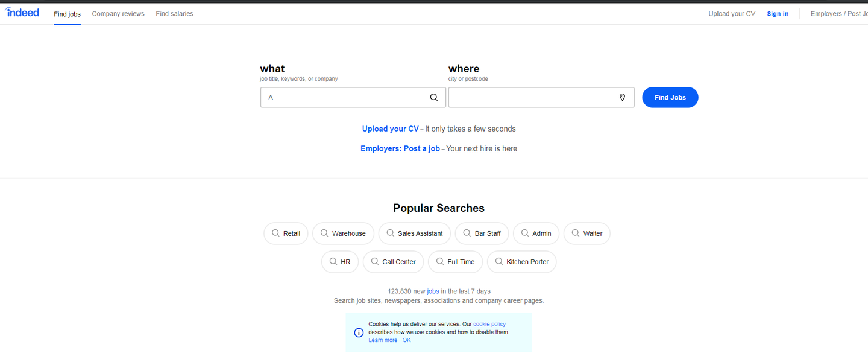Viewport: 868px width, 362px height.
Task: Click the magnifier icon on Retail chip
Action: click(x=275, y=233)
